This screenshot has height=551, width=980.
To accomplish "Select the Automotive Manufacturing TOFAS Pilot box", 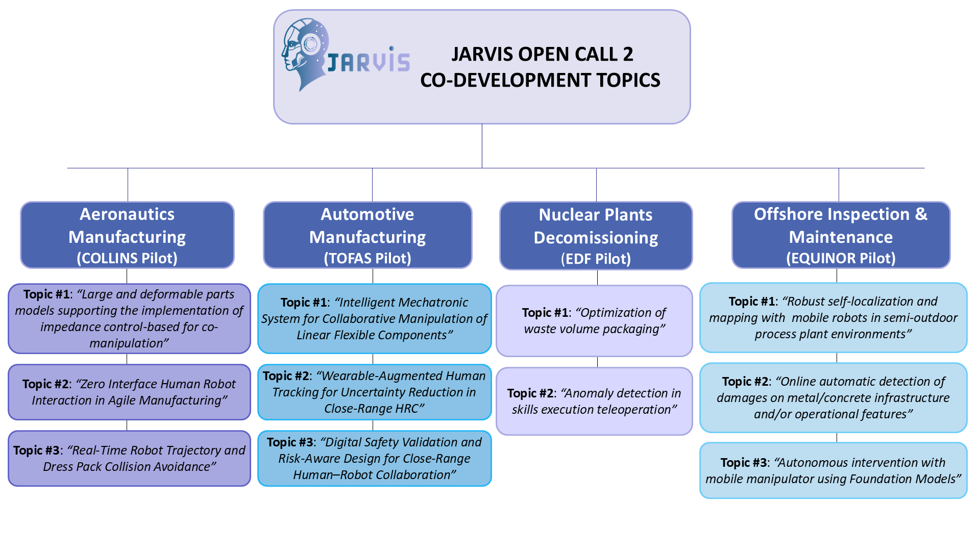I will pos(367,235).
